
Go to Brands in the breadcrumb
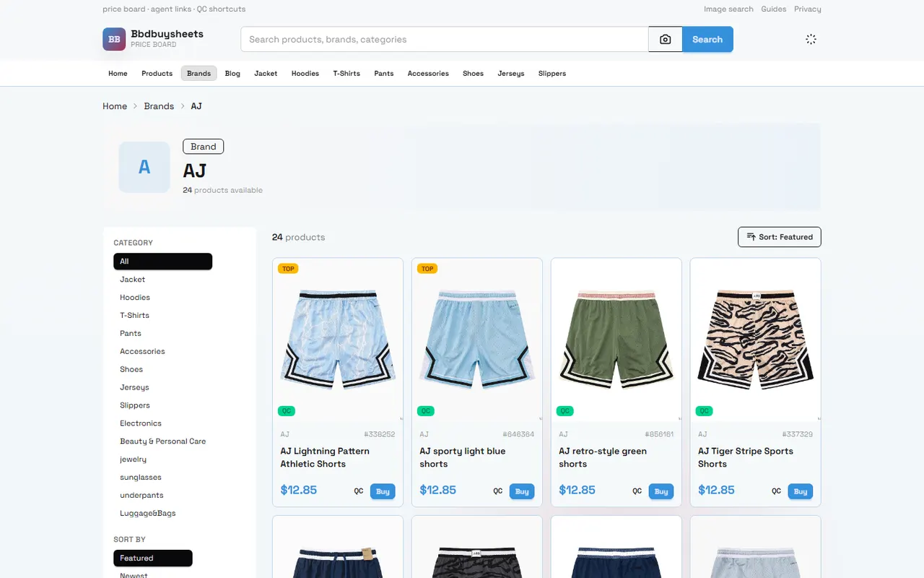click(x=159, y=106)
